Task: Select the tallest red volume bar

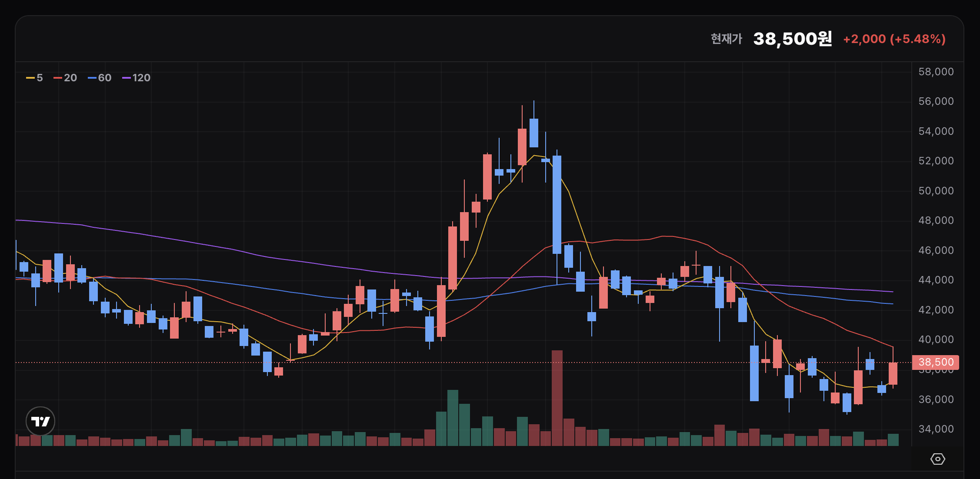Action: [557, 398]
